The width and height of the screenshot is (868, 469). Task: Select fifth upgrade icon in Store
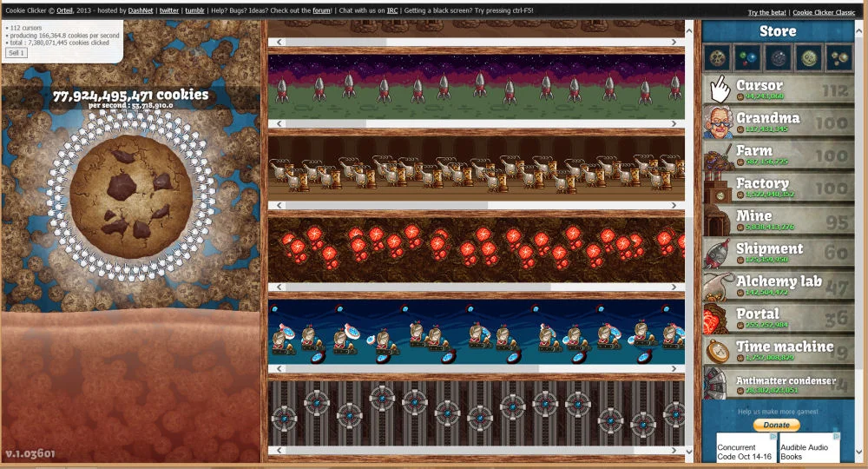[x=839, y=57]
